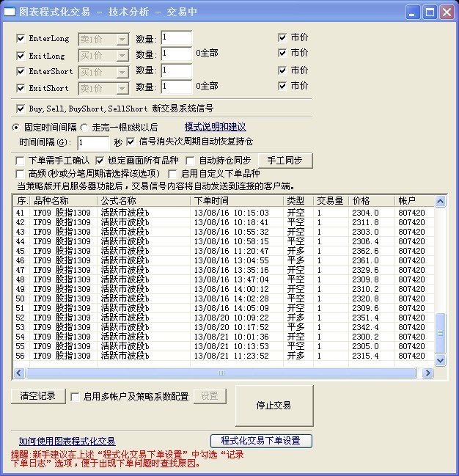Click horizontal scroll left arrow
Viewport: 459px width, 476px height.
(19, 373)
